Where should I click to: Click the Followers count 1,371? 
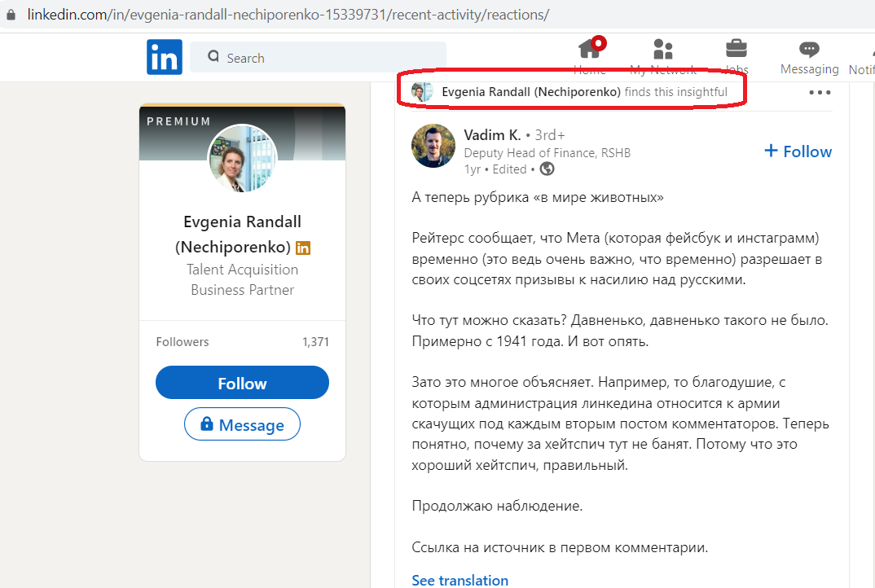(x=315, y=342)
